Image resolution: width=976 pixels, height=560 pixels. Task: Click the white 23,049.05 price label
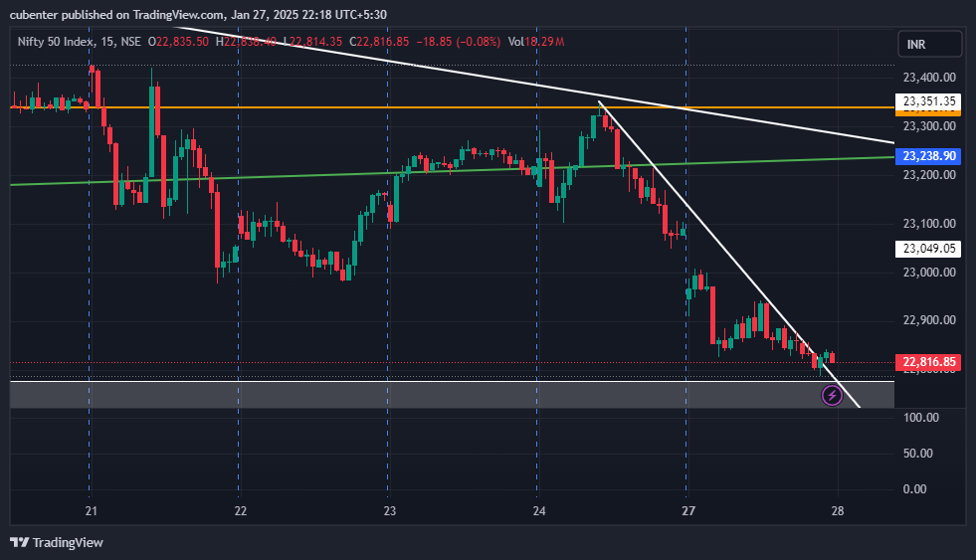[x=929, y=249]
